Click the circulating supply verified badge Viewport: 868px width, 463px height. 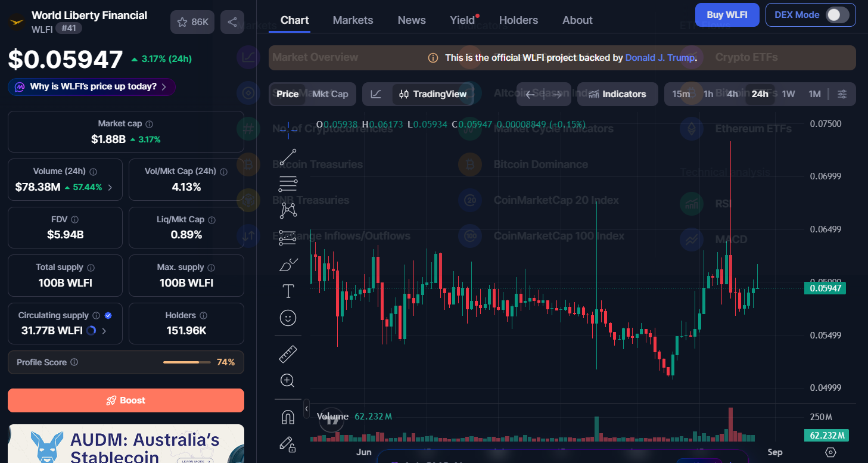(x=108, y=316)
